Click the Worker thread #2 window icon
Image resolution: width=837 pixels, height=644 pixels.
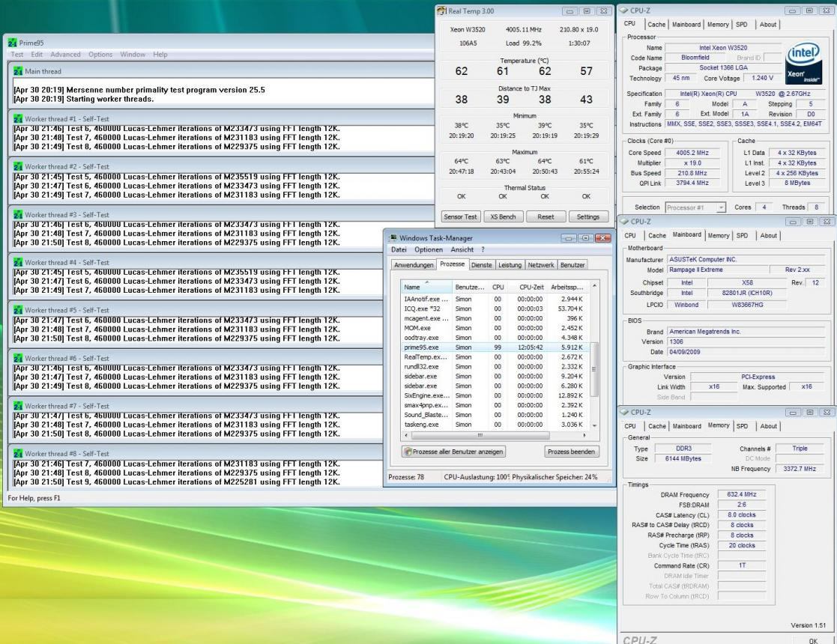(x=18, y=166)
